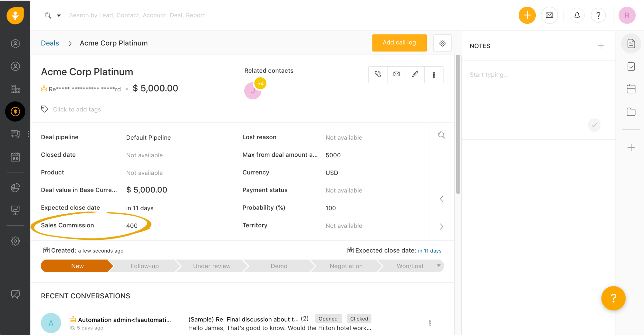Open the Deals dollar icon in sidebar
The height and width of the screenshot is (335, 644).
click(x=15, y=111)
